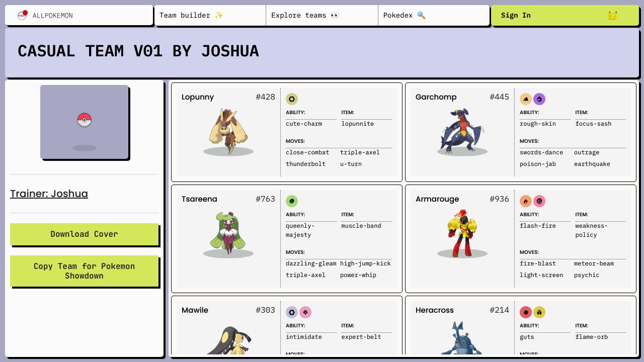Select Heracross's Bug type icon
This screenshot has width=644, height=362.
[539, 312]
